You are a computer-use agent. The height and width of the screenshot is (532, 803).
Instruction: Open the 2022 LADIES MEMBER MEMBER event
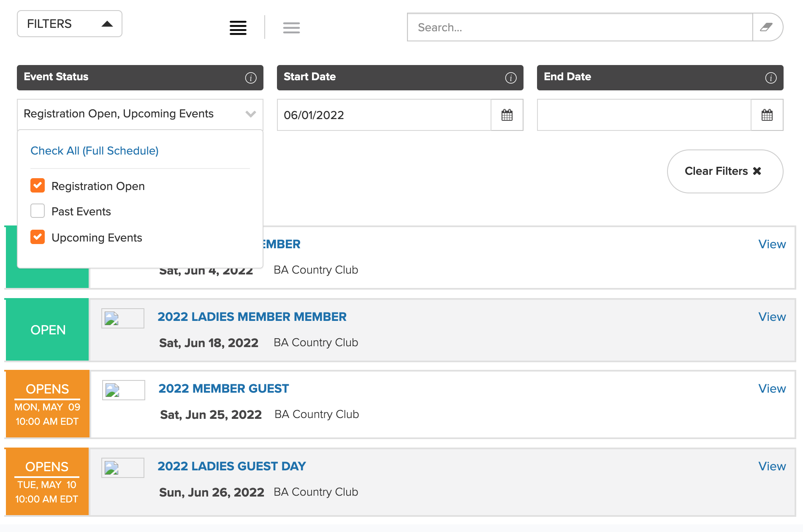[x=252, y=317]
